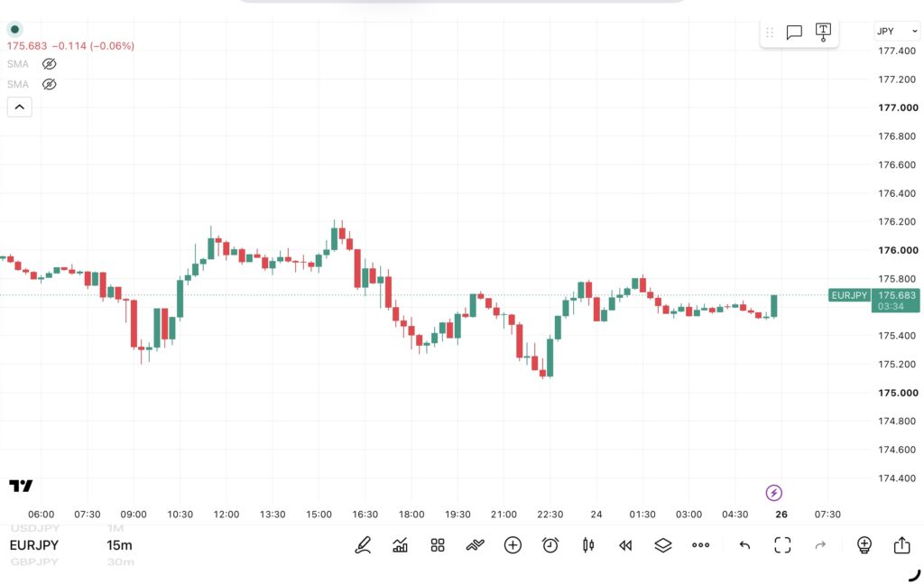The width and height of the screenshot is (924, 585).
Task: Open the TradingView logo
Action: [22, 486]
